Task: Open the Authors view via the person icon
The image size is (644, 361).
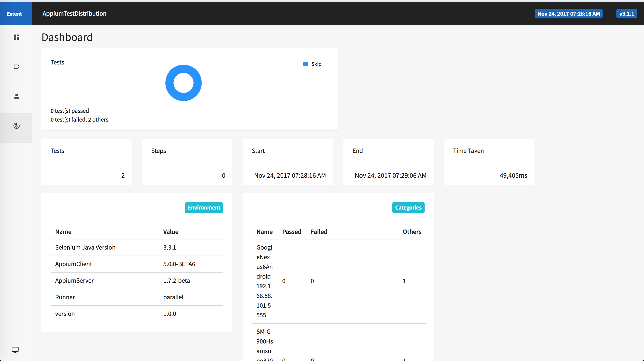Action: (16, 96)
